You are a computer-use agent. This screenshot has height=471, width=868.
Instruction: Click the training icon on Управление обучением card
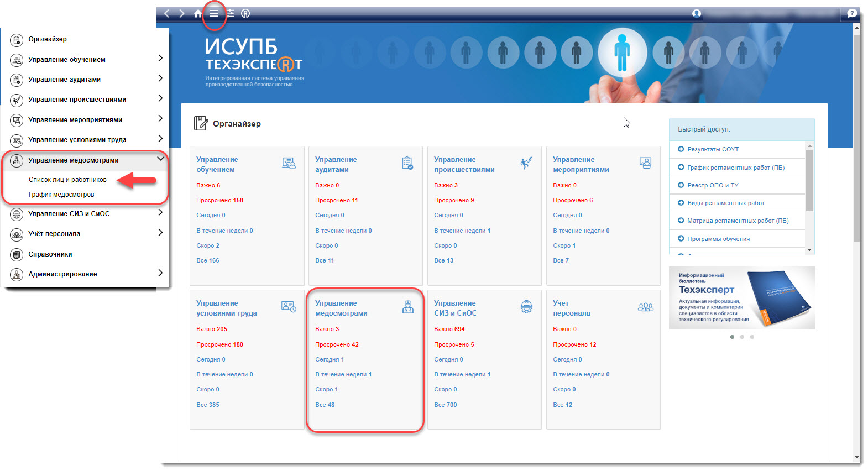point(289,163)
